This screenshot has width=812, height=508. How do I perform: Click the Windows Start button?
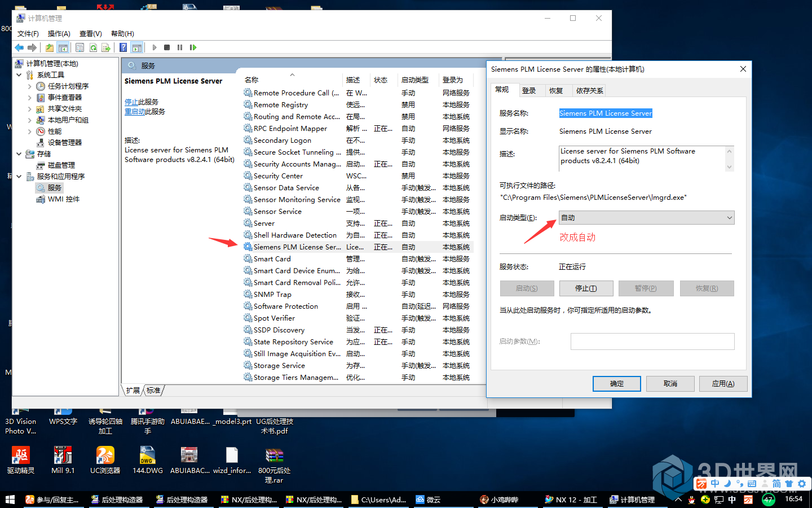click(x=10, y=500)
